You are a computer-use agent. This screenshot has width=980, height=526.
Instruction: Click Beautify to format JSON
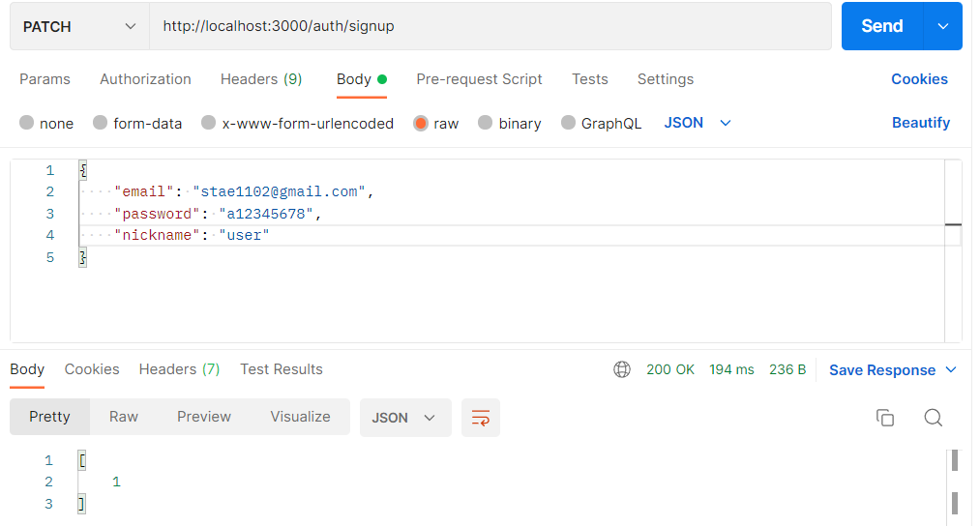(921, 123)
